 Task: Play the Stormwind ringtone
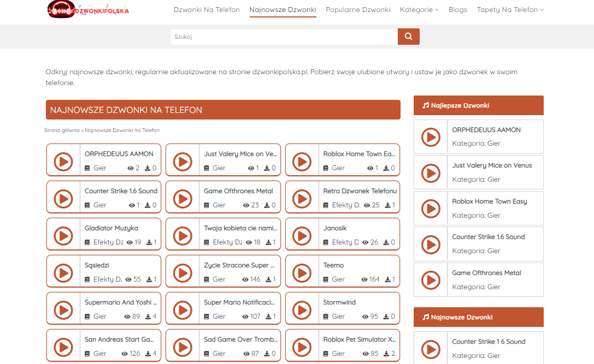click(x=302, y=311)
